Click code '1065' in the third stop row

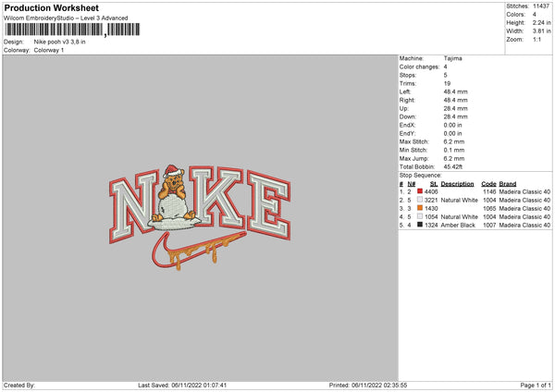(x=489, y=208)
